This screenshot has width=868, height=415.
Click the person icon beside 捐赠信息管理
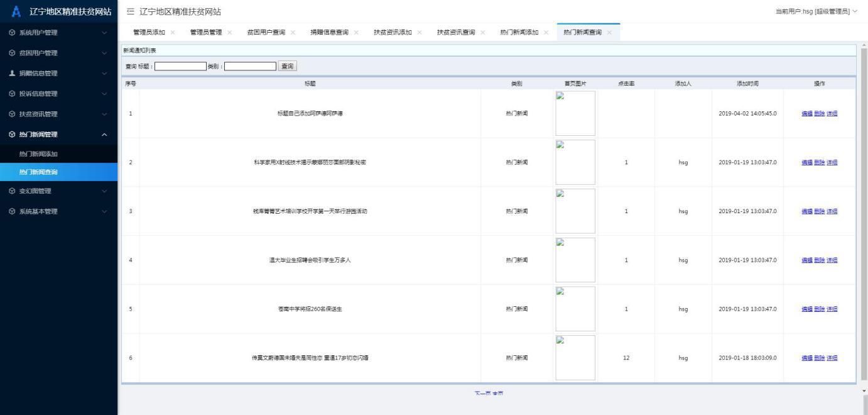click(13, 74)
